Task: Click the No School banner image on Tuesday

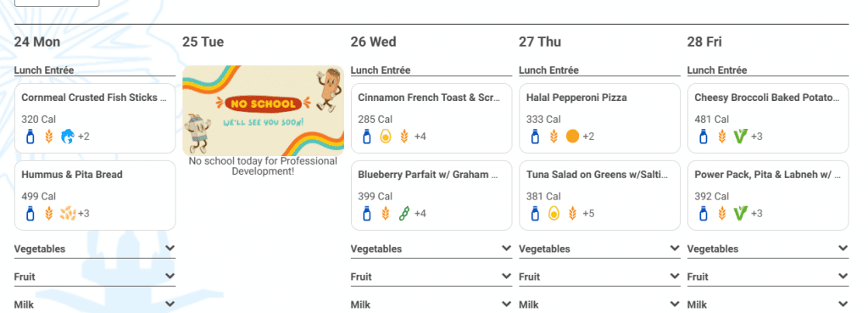Action: click(x=263, y=111)
